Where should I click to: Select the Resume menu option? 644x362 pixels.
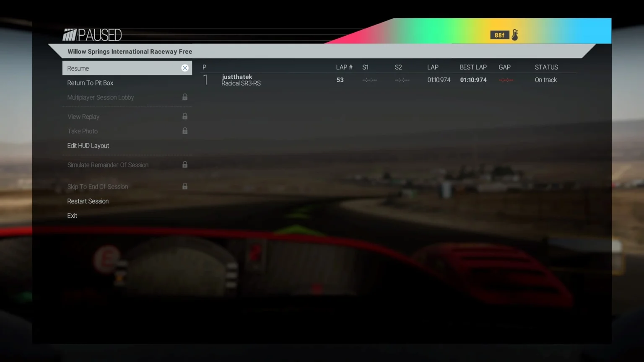click(x=127, y=68)
